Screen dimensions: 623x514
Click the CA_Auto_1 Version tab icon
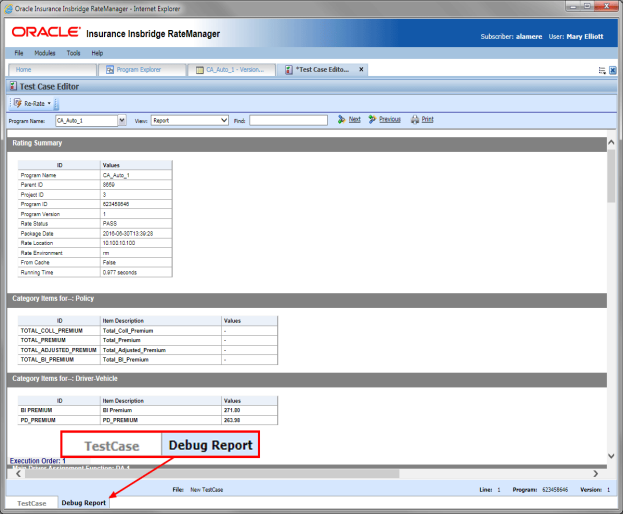click(200, 70)
